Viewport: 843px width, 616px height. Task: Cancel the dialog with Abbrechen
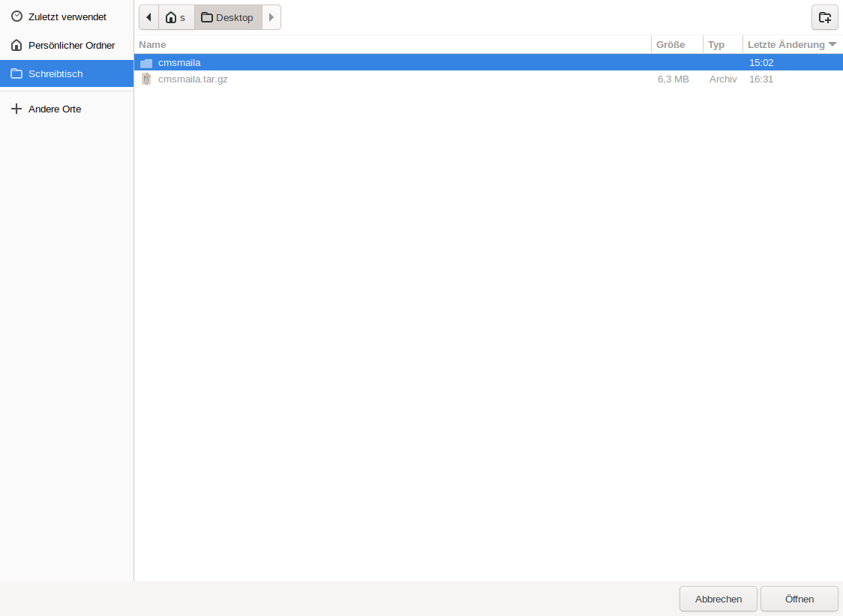[x=718, y=599]
